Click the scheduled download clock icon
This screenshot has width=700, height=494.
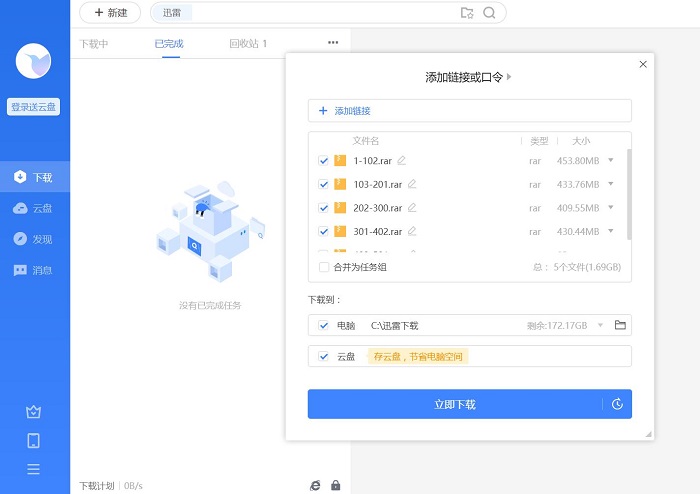coord(618,404)
